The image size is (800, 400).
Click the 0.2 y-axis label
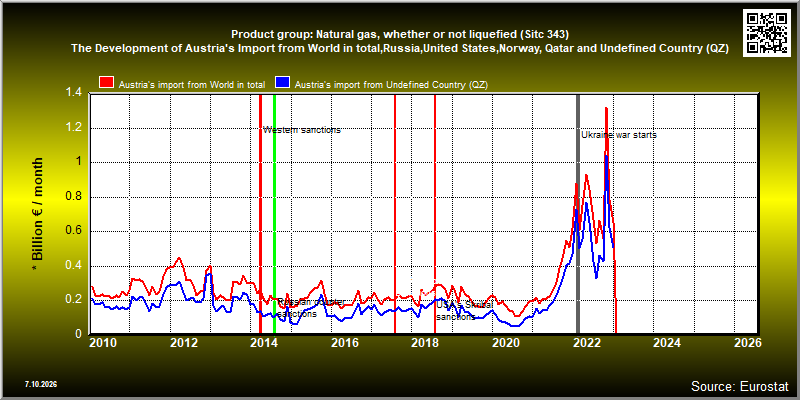coord(74,300)
